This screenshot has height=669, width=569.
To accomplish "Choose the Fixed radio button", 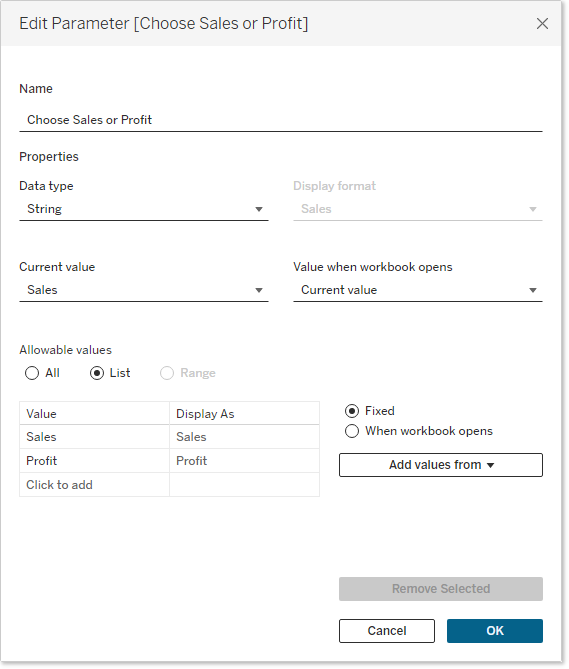I will tap(352, 411).
